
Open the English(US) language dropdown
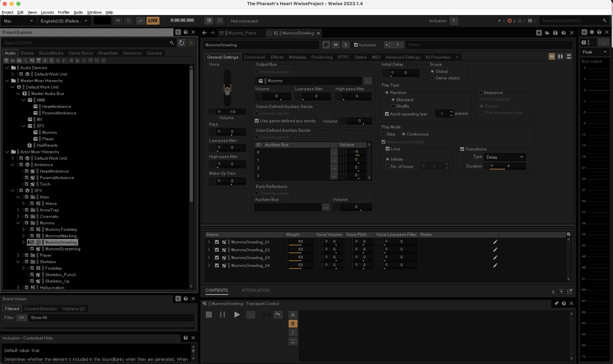(64, 21)
